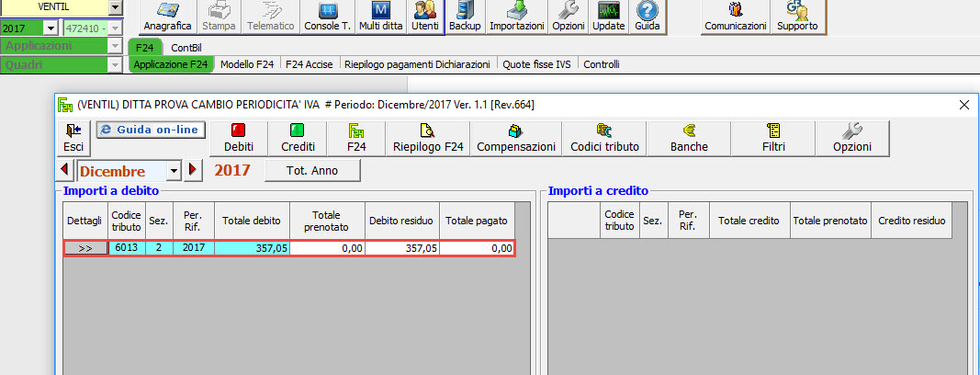Select the 6013 codice tributo cell
Screen dimensions: 980x375
coord(127,248)
